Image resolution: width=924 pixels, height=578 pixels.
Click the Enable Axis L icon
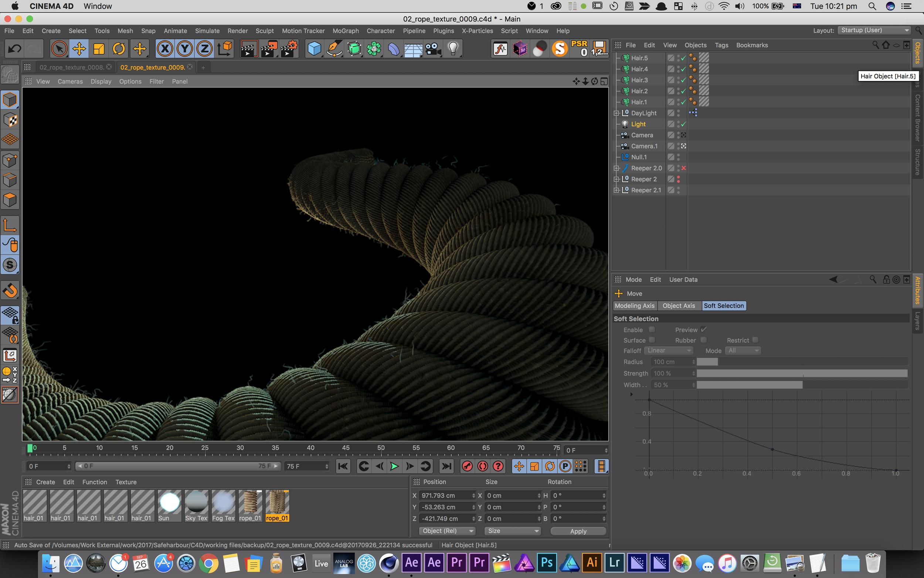point(10,225)
